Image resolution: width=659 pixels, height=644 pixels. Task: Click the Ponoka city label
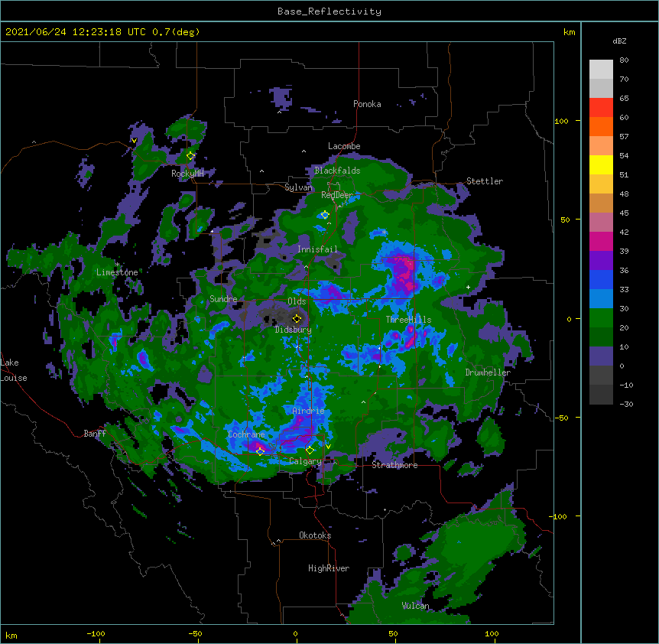pyautogui.click(x=367, y=104)
